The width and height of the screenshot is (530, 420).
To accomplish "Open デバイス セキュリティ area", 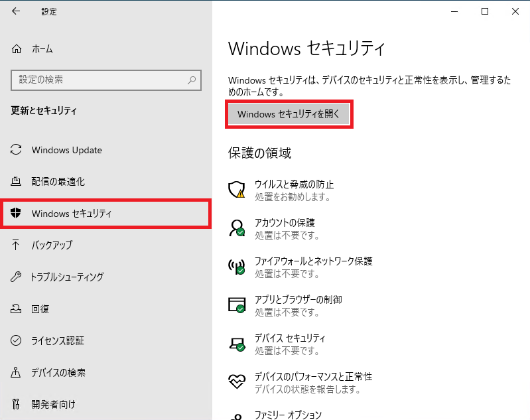I will point(290,338).
